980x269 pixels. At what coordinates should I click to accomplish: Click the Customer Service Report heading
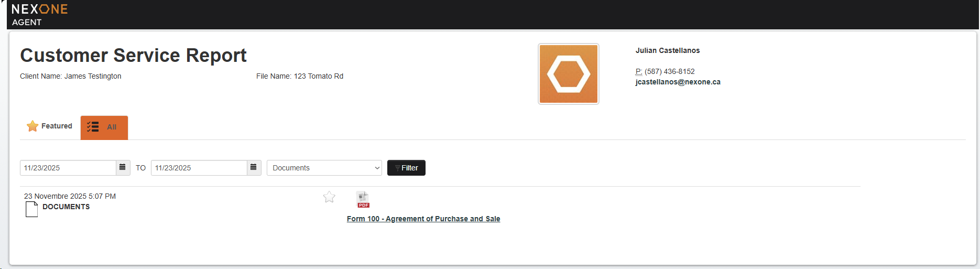133,56
